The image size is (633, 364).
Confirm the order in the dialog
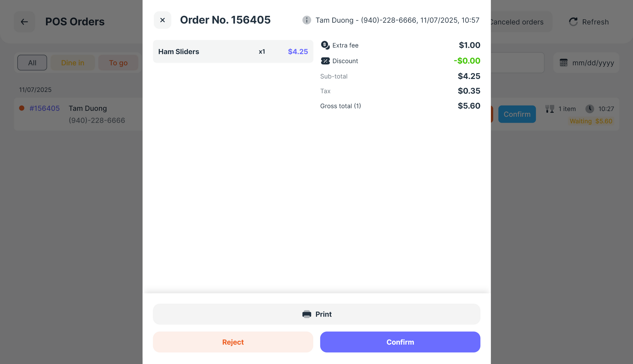pos(400,342)
